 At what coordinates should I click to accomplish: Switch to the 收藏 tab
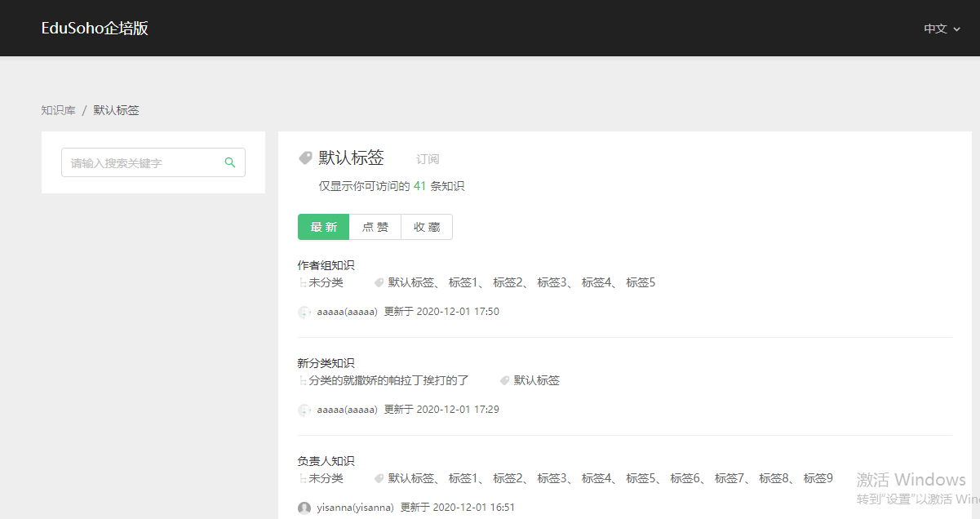point(427,227)
